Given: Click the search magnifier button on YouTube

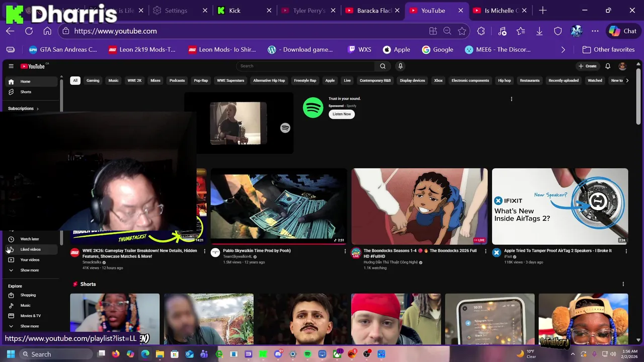Looking at the screenshot, I should pyautogui.click(x=382, y=66).
